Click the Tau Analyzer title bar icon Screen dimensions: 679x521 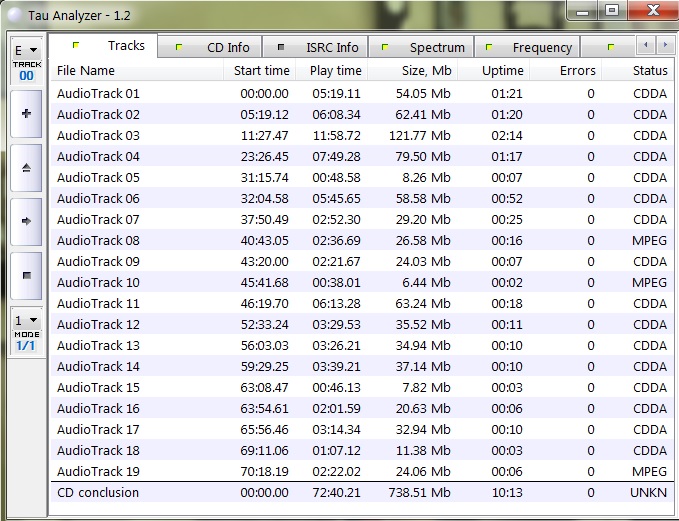(12, 16)
